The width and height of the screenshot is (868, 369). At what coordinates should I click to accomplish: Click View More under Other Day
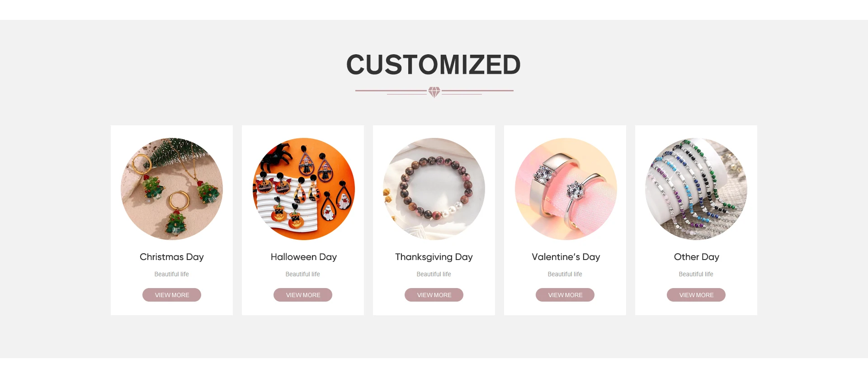(696, 295)
